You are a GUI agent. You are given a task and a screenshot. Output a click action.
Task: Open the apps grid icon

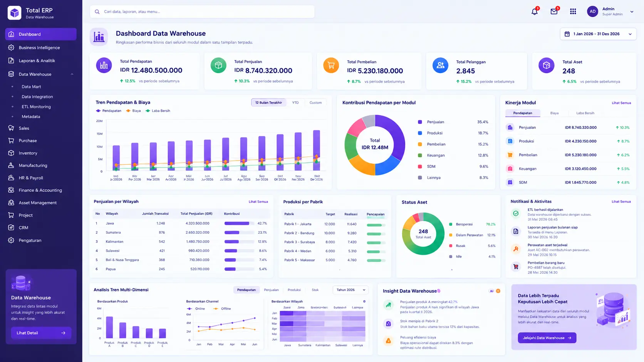[573, 12]
